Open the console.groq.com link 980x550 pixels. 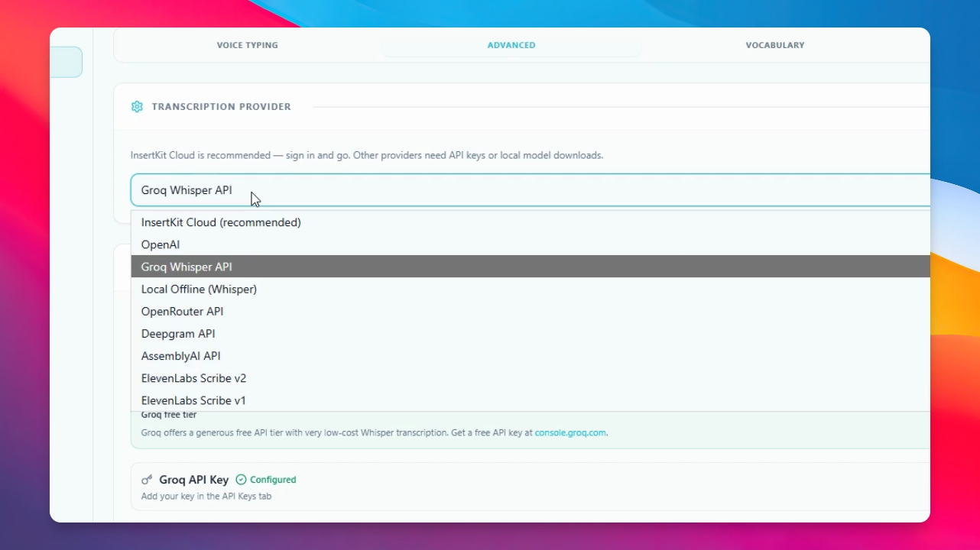pyautogui.click(x=570, y=432)
